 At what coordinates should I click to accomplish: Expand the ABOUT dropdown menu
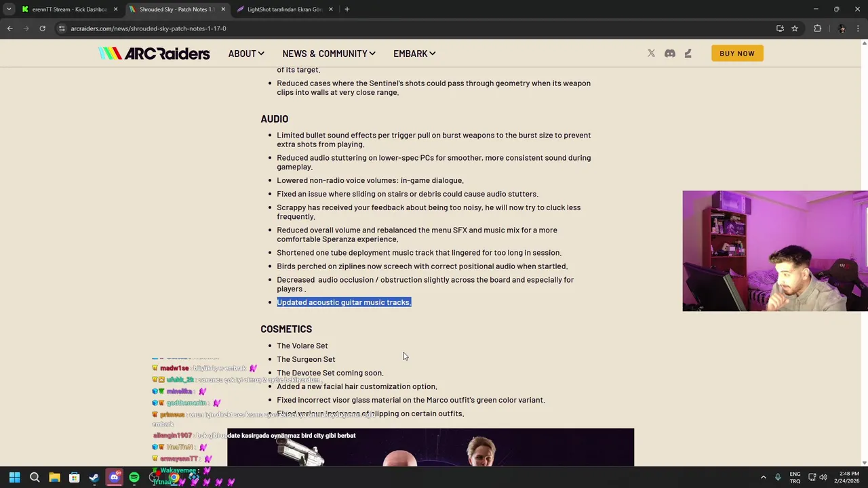coord(246,54)
